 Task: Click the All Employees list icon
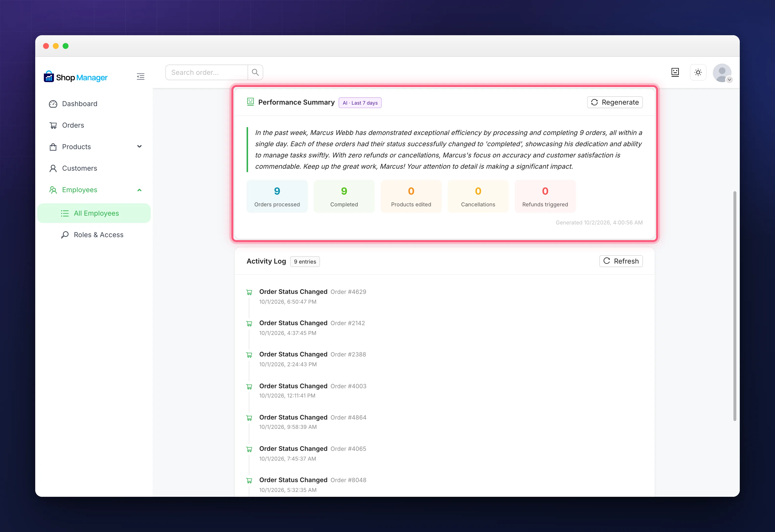pos(65,213)
